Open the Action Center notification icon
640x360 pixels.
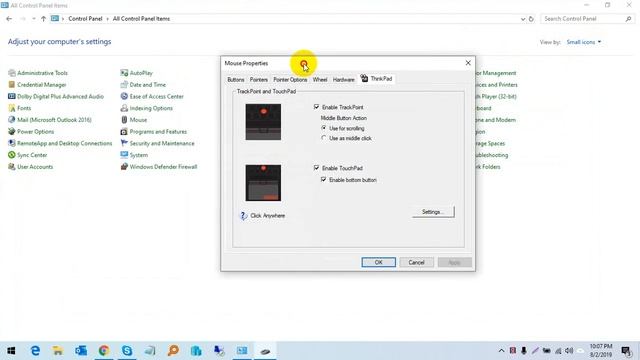(626, 351)
